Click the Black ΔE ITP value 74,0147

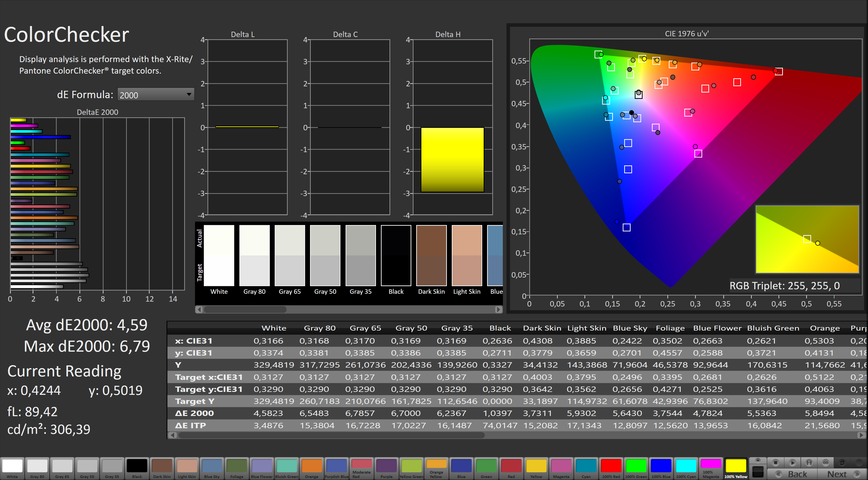click(x=500, y=425)
